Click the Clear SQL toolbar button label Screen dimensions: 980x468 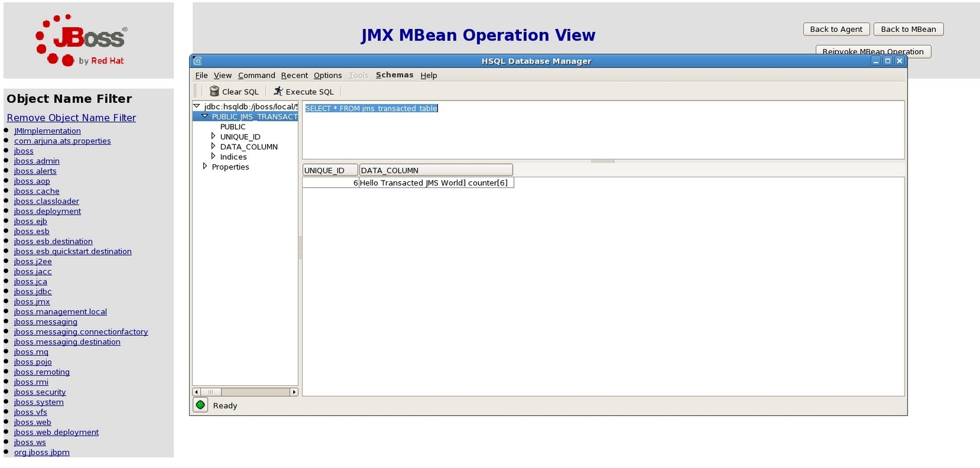[240, 92]
